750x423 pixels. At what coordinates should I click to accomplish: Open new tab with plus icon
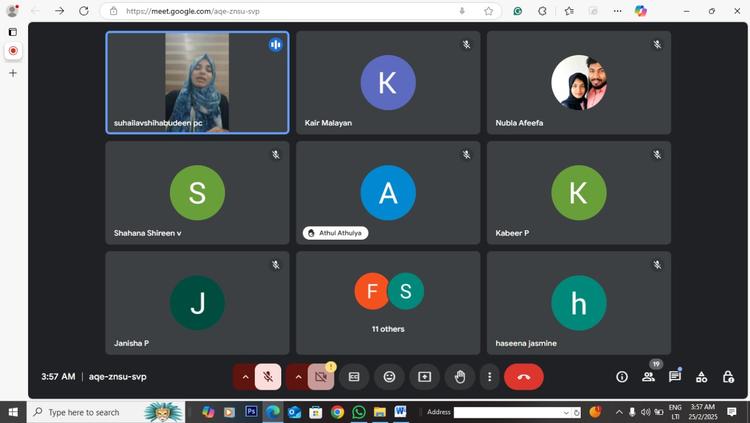[13, 73]
